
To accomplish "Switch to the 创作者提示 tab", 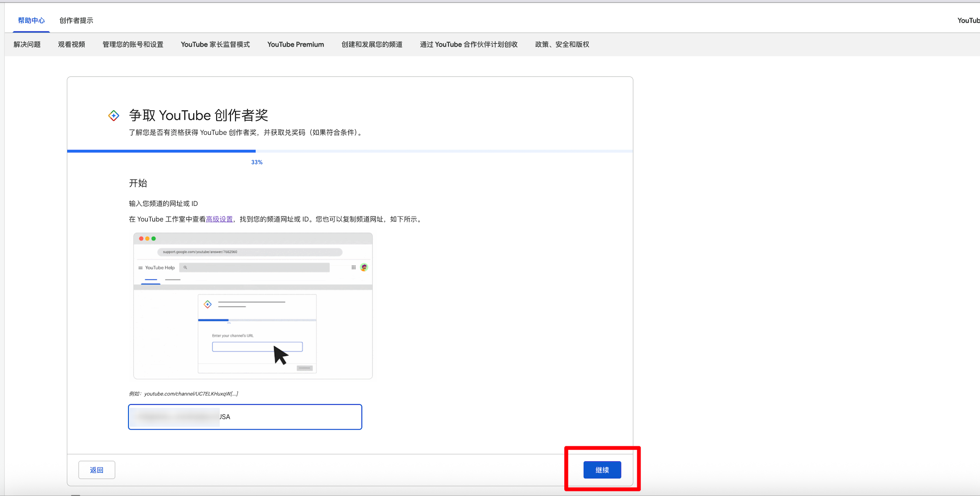I will (76, 21).
